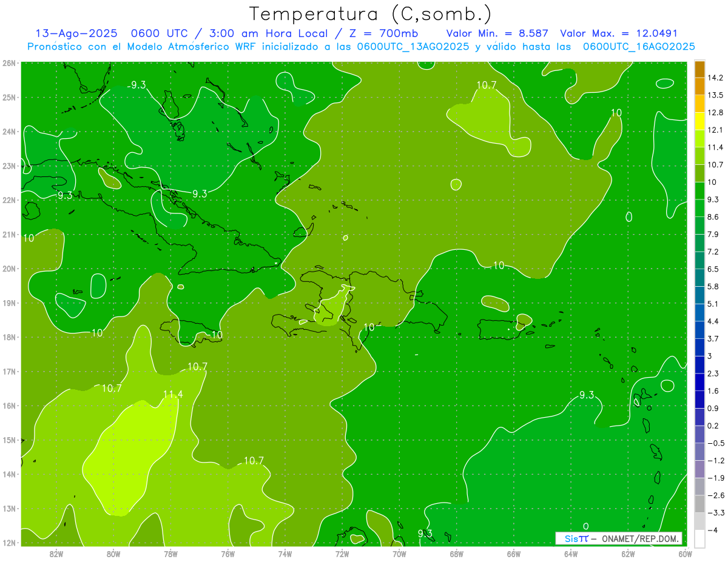Image resolution: width=728 pixels, height=562 pixels.
Task: Click the brown colorbar segment above 14.2
Action: (699, 69)
